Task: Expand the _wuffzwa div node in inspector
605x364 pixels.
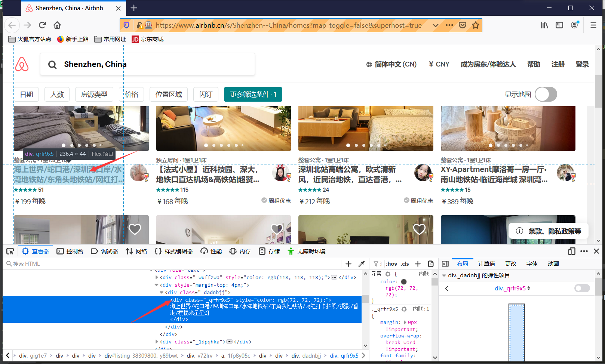Action: coord(157,277)
